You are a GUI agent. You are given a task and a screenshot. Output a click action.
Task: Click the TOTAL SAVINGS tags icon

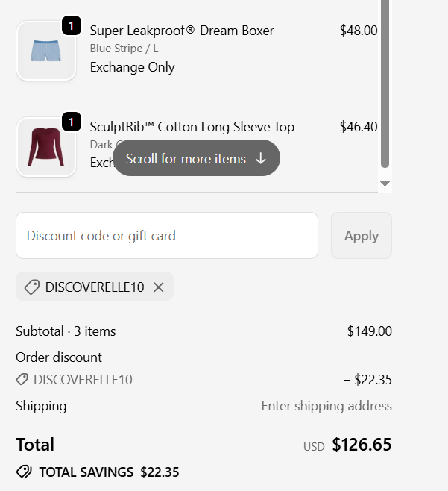pos(24,472)
